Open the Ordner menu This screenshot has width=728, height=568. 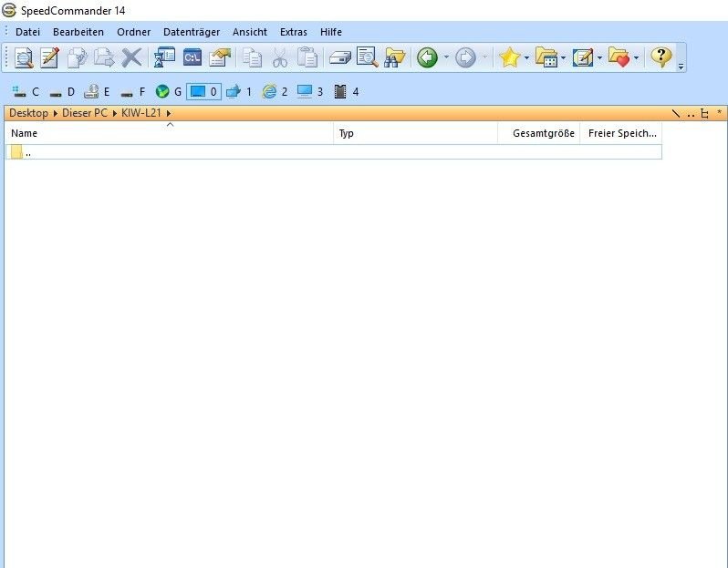[x=134, y=32]
